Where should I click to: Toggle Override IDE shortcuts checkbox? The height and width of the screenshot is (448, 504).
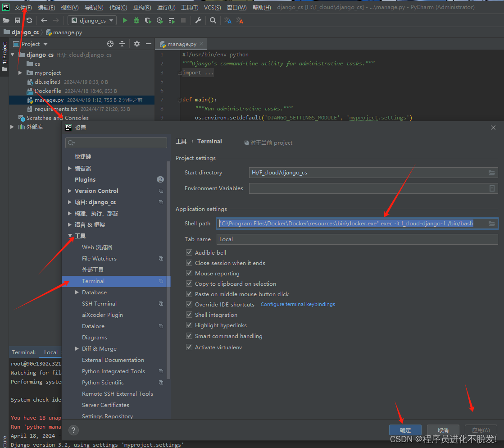[189, 304]
